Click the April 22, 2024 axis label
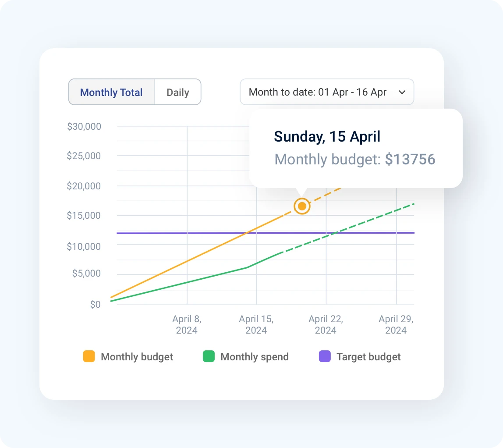This screenshot has width=503, height=448. tap(326, 324)
